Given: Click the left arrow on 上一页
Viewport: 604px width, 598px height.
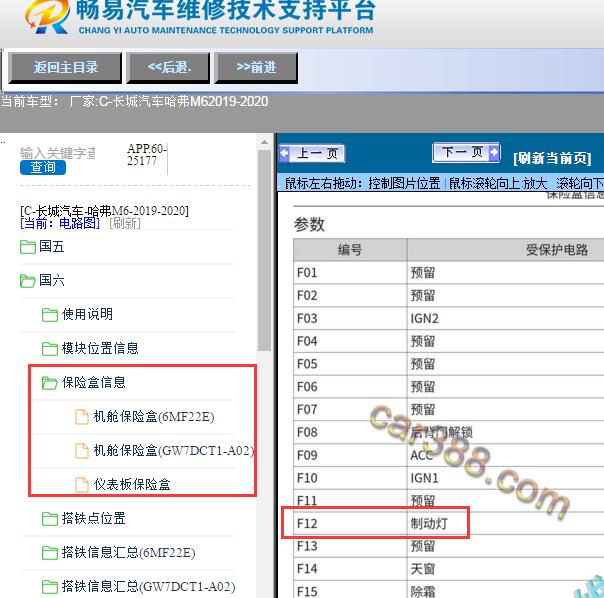Looking at the screenshot, I should click(285, 153).
